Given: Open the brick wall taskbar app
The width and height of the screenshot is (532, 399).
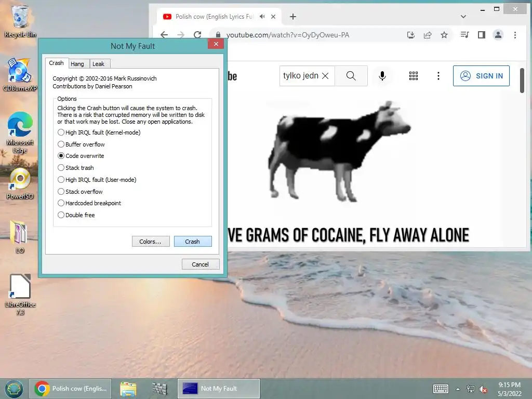Looking at the screenshot, I should (x=159, y=389).
